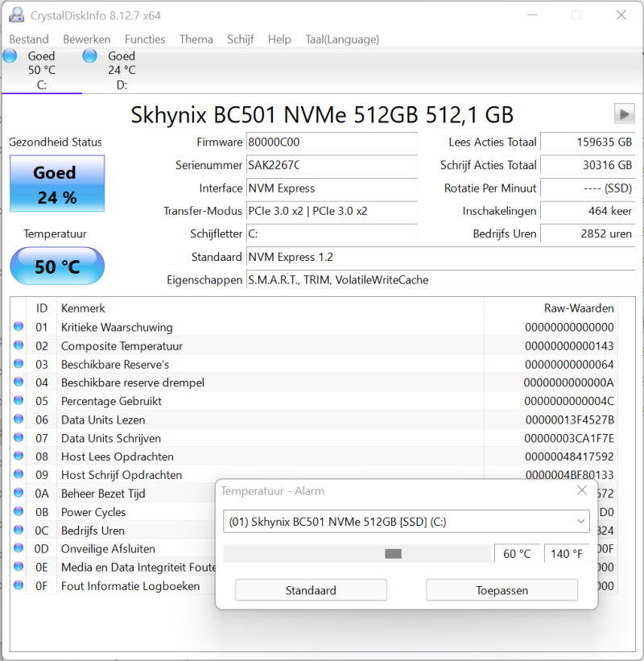Click status orb for Host Lees Opdrachten
This screenshot has height=661, width=644.
[19, 456]
